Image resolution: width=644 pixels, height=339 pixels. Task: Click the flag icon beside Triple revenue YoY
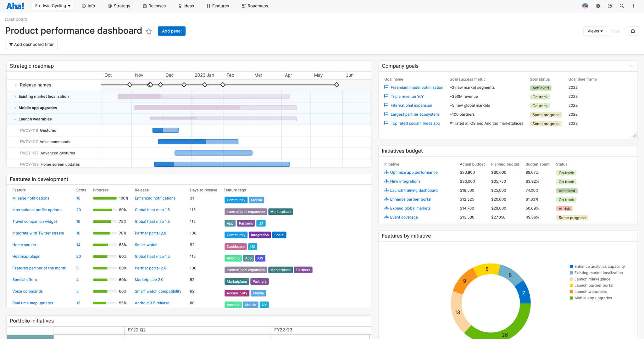coord(386,96)
